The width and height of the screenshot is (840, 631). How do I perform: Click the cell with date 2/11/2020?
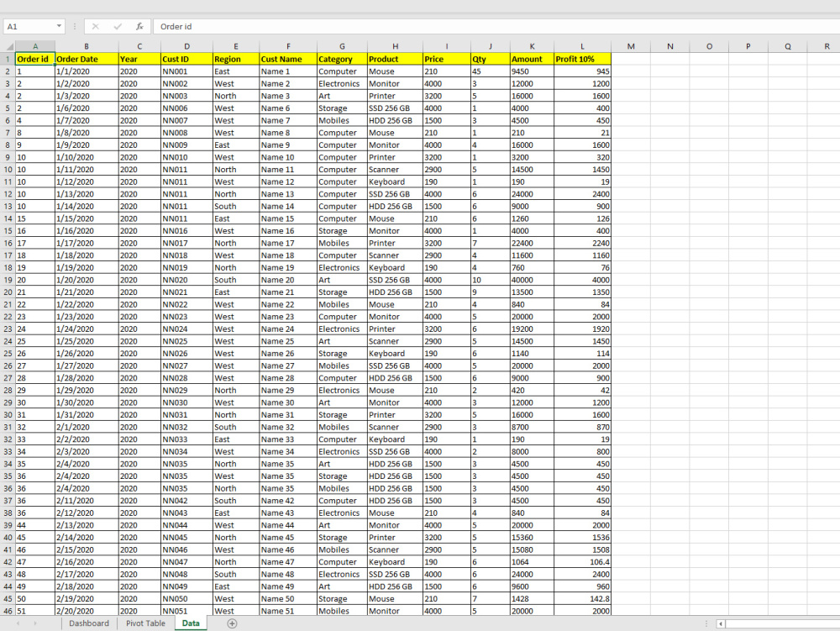[x=87, y=501]
